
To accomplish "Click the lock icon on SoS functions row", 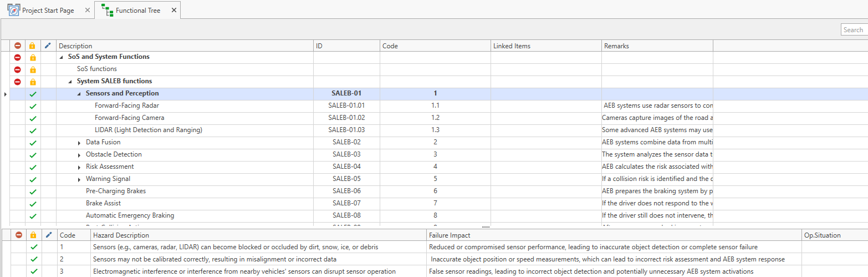I will 33,69.
